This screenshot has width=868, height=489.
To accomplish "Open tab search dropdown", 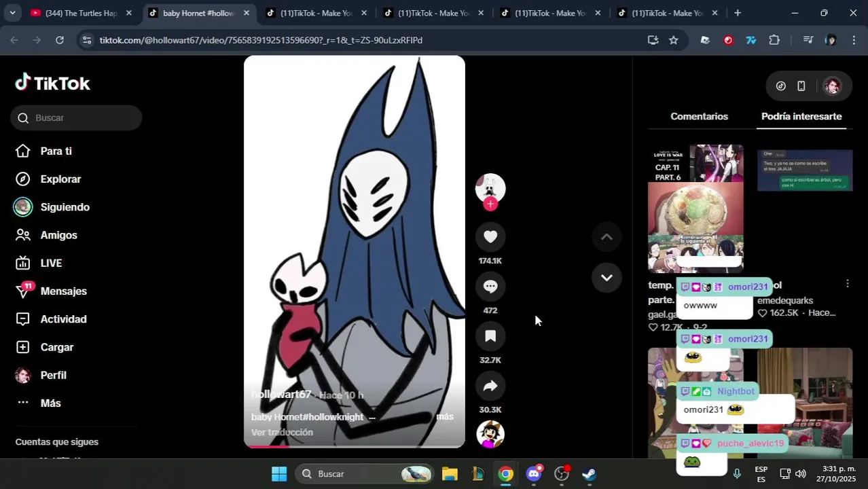I will tap(12, 13).
